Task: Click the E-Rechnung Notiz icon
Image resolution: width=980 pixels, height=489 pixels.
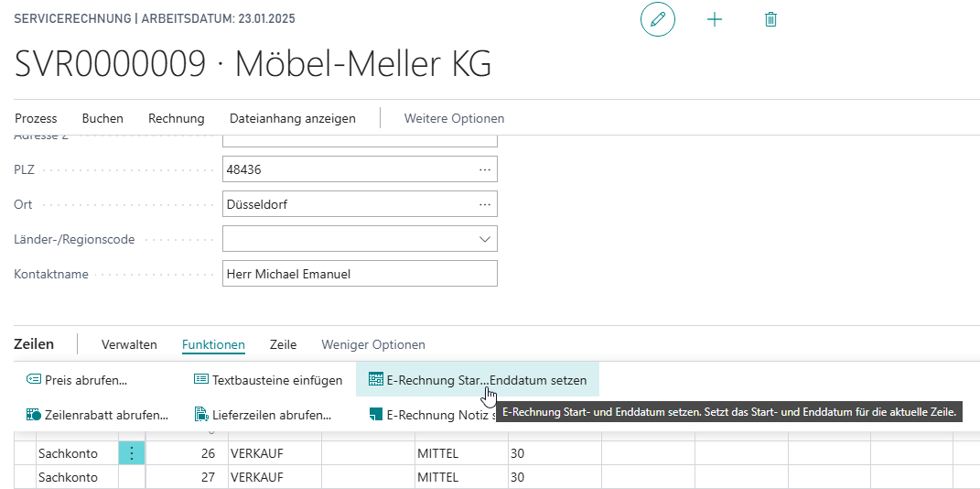Action: click(x=375, y=415)
